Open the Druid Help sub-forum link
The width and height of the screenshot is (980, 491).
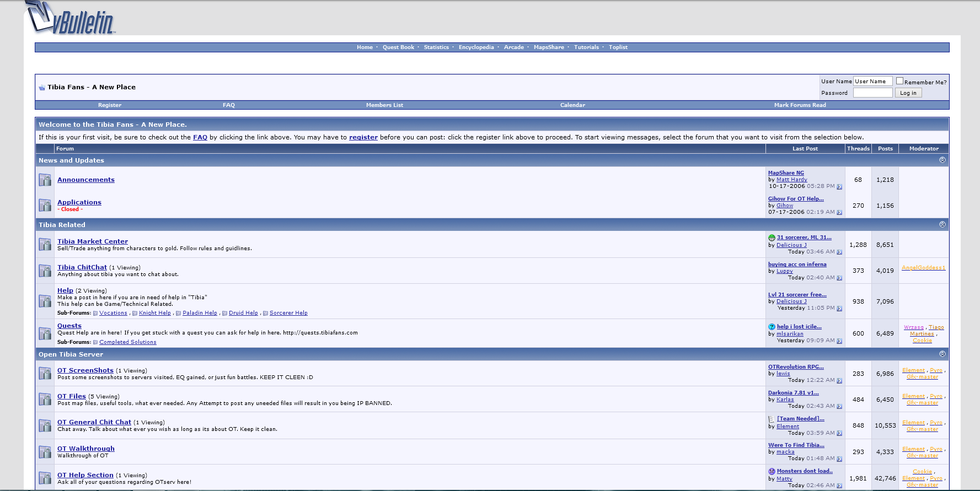point(243,313)
